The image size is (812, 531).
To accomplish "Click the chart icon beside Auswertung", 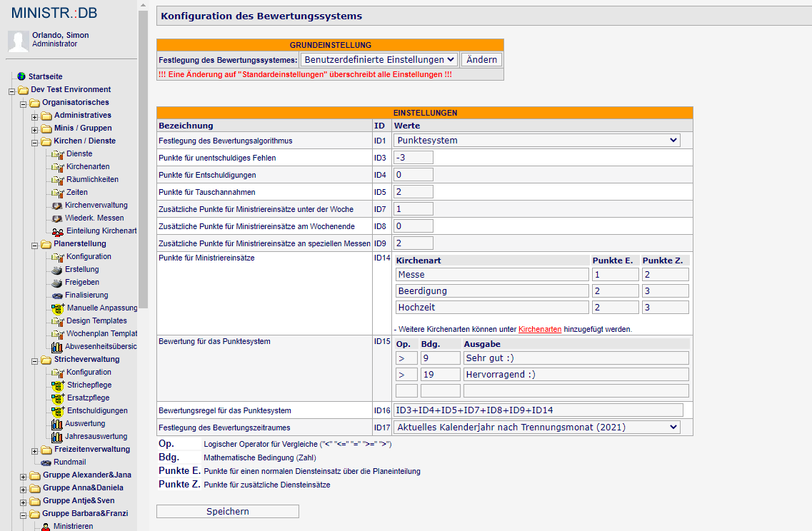I will tap(57, 424).
